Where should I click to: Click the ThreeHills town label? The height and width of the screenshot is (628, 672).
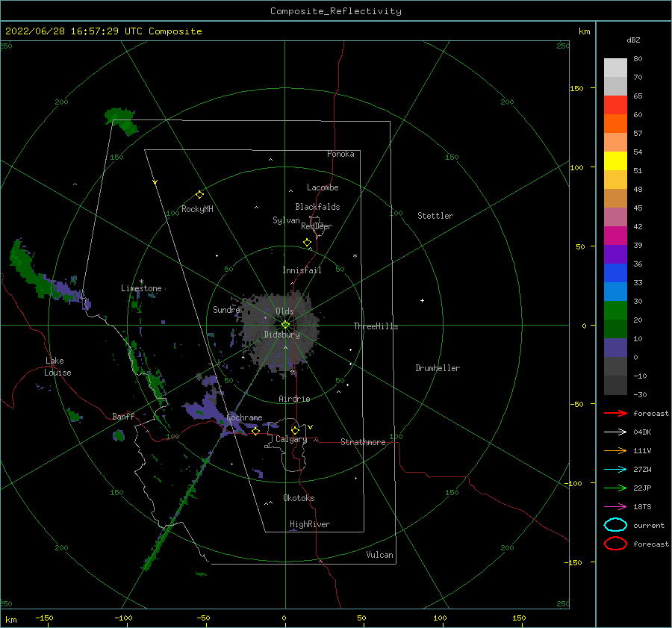click(x=376, y=326)
